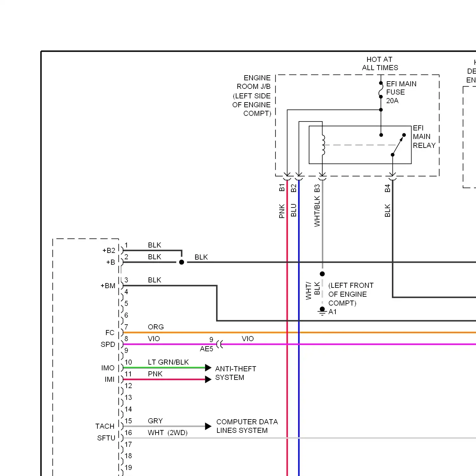Select the +B2 pin name

(x=109, y=250)
